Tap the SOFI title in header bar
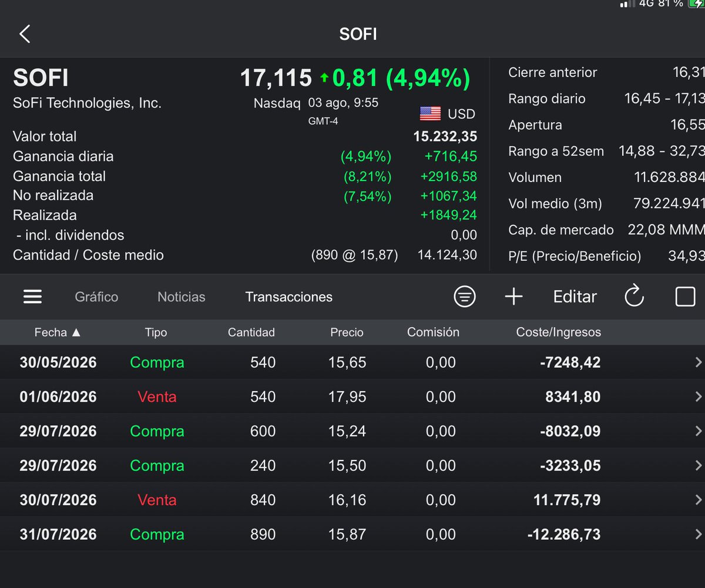Viewport: 705px width, 588px height. pos(358,34)
